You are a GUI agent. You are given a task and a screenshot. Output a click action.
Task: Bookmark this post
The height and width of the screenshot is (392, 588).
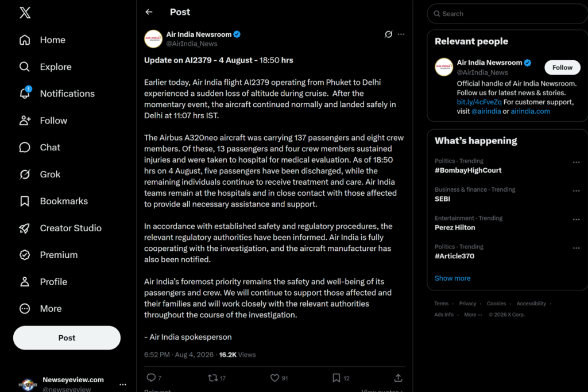336,378
